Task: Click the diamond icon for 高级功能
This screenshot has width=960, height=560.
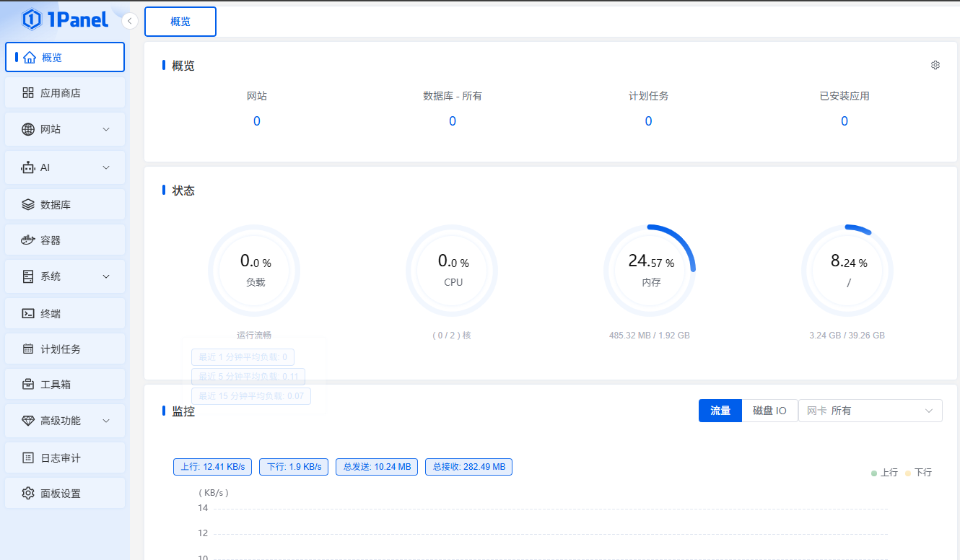Action: (x=28, y=421)
